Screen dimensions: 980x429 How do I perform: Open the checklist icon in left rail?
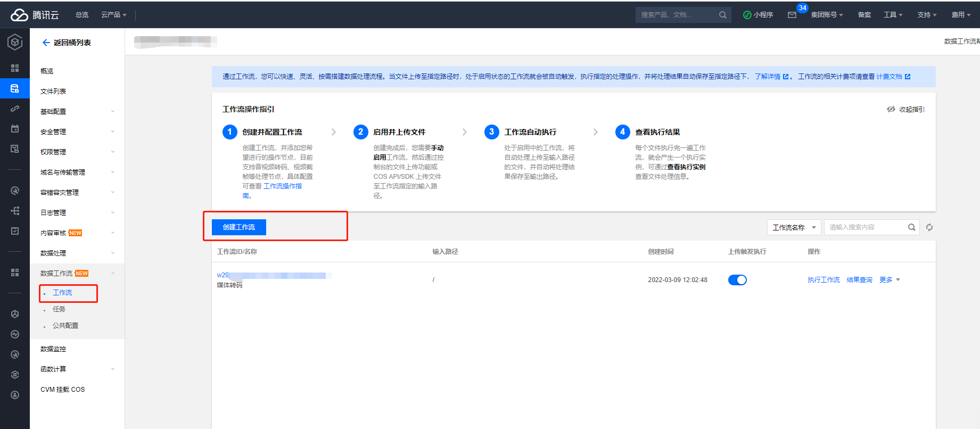(15, 231)
